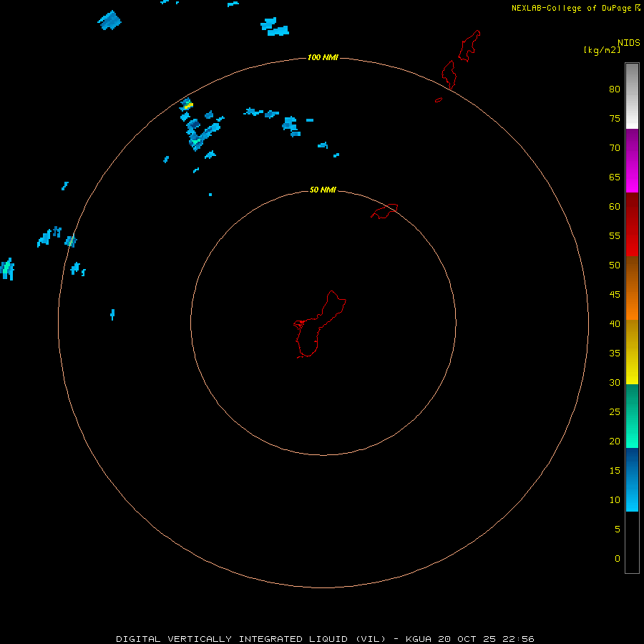Pick the green-teal segment of the color bar
The height and width of the screenshot is (644, 644).
[x=632, y=416]
